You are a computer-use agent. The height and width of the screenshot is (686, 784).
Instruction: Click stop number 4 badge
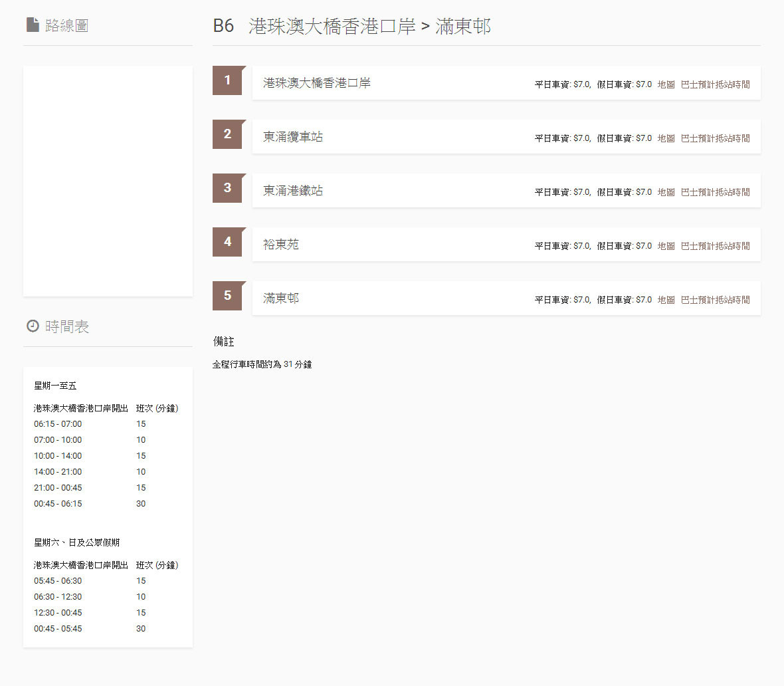(x=227, y=242)
